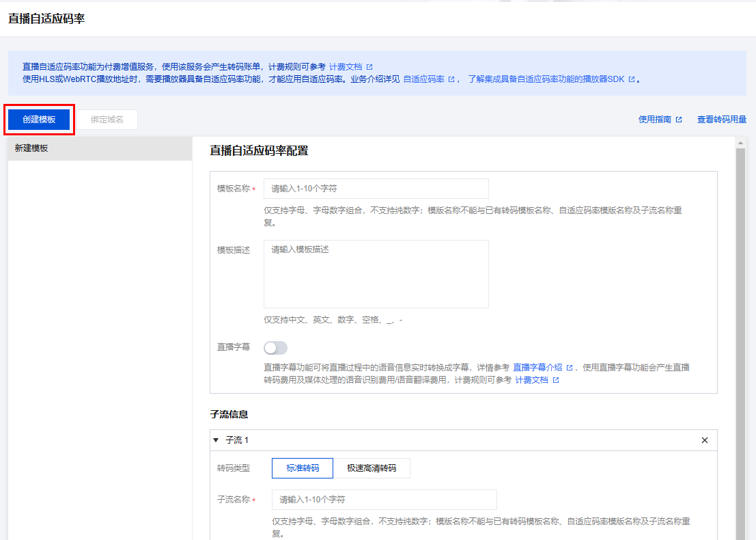This screenshot has height=540, width=756.
Task: Click the scrollbar up arrow
Action: 740,142
